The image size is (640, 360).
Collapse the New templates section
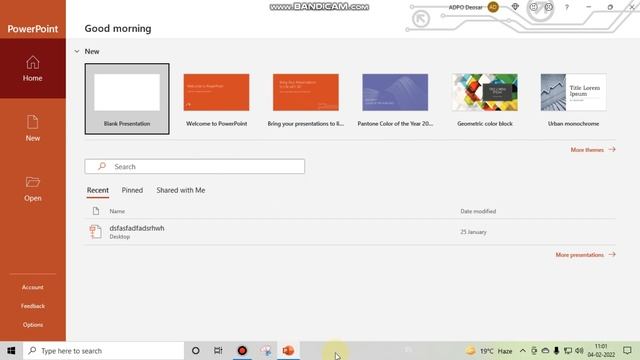tap(77, 51)
